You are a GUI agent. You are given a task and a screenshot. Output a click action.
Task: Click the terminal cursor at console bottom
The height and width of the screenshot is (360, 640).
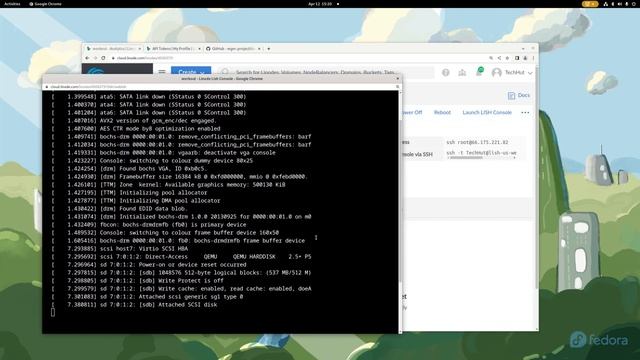(53, 312)
